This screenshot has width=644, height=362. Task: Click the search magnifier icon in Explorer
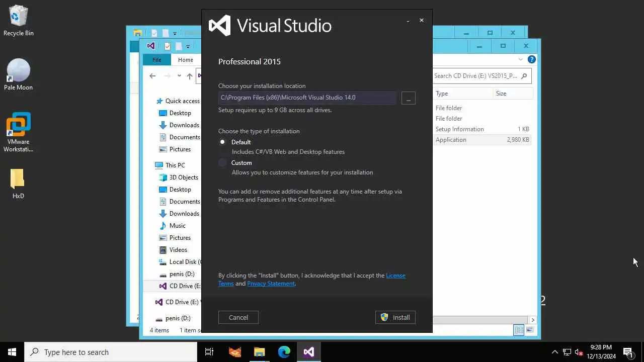point(524,76)
